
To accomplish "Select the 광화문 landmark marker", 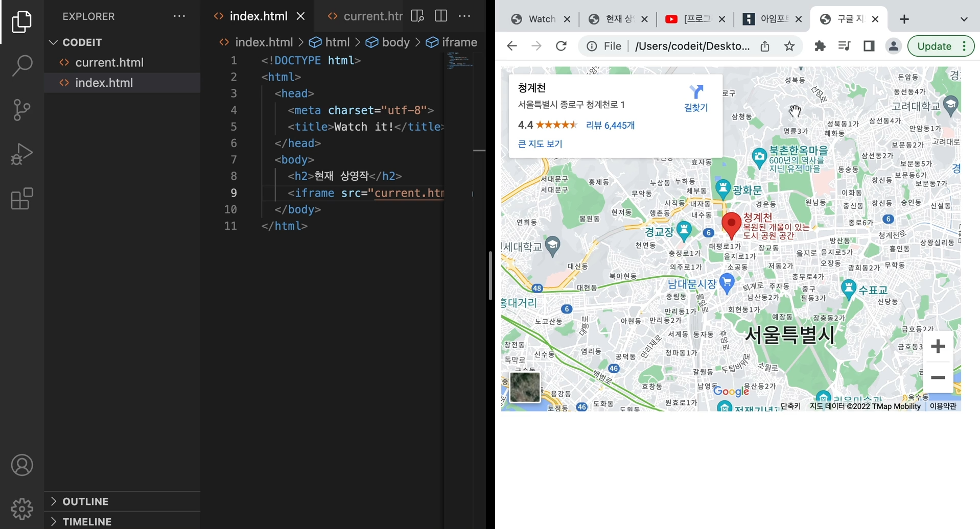I will click(x=722, y=189).
